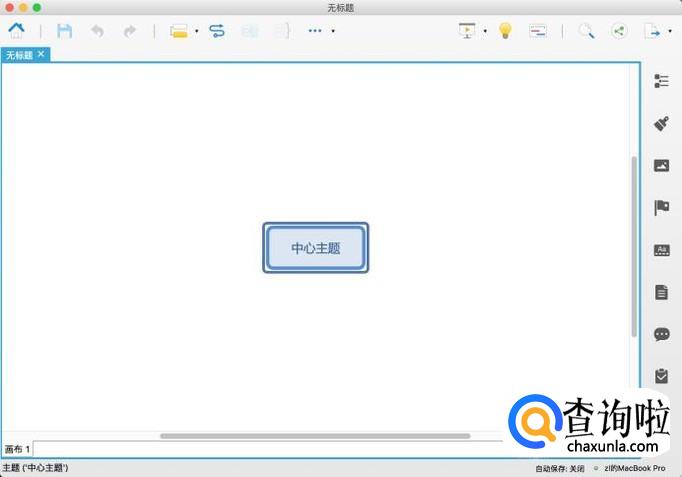Image resolution: width=682 pixels, height=477 pixels.
Task: Open the Markers flag panel
Action: pyautogui.click(x=662, y=207)
